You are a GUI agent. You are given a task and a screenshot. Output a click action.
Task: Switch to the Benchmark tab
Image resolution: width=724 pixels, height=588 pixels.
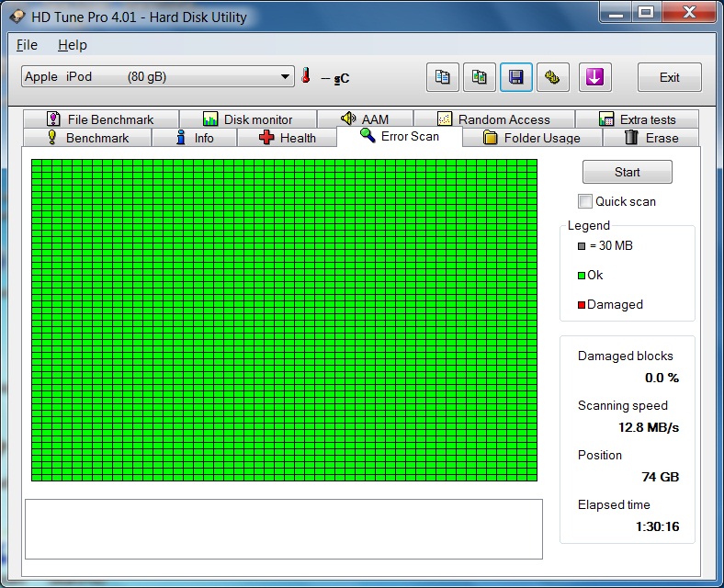(x=87, y=138)
